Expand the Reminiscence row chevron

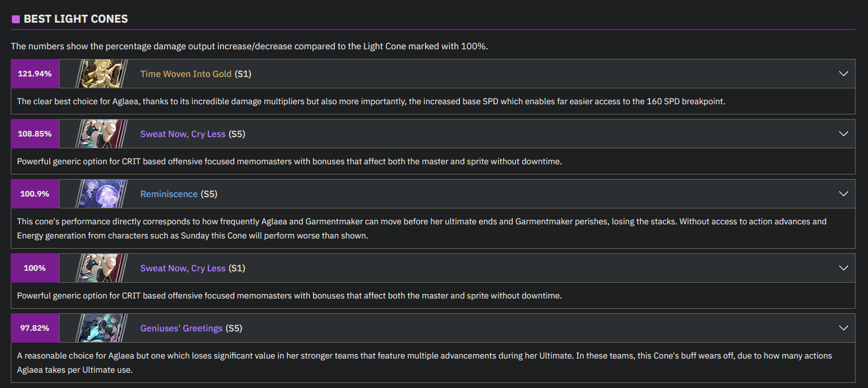pos(844,194)
